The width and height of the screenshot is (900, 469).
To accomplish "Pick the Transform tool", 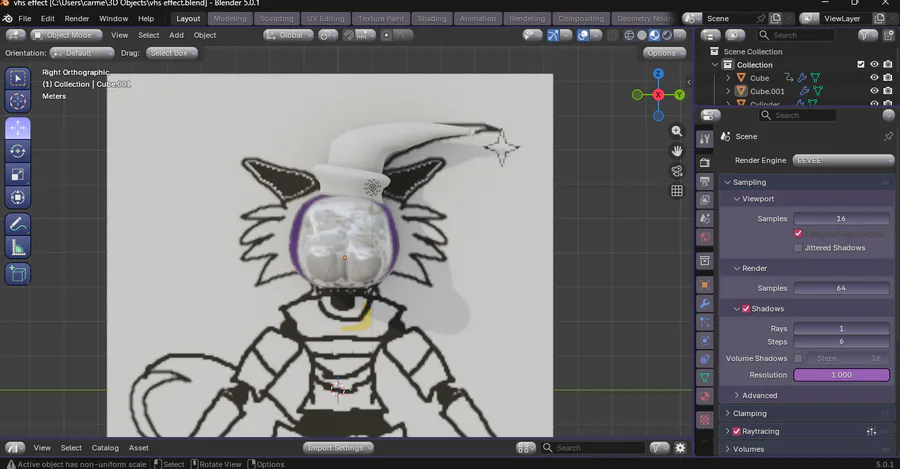I will (x=18, y=197).
